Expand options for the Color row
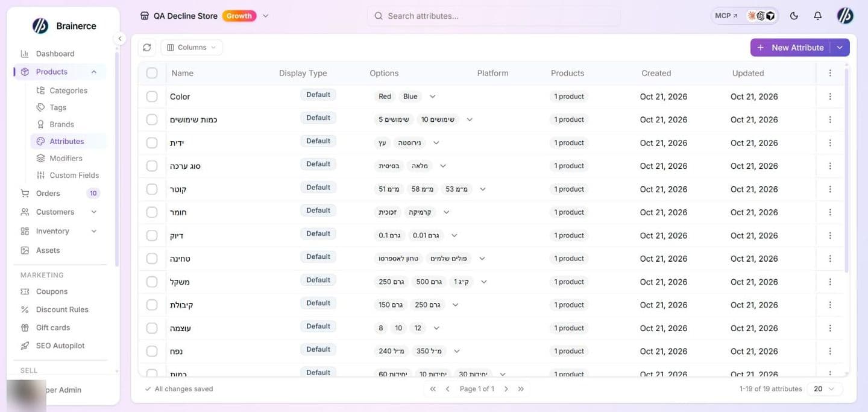This screenshot has height=412, width=868. 432,97
